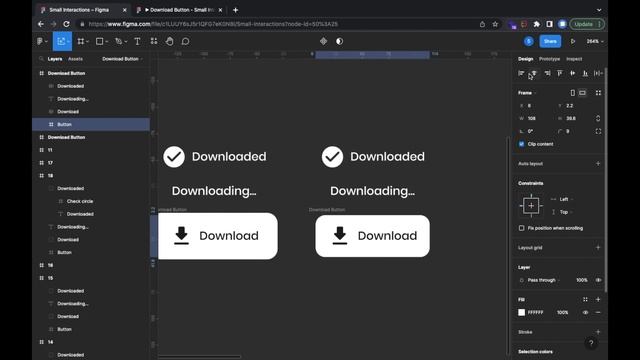The width and height of the screenshot is (640, 360).
Task: Open the Frame type dropdown
Action: click(527, 93)
